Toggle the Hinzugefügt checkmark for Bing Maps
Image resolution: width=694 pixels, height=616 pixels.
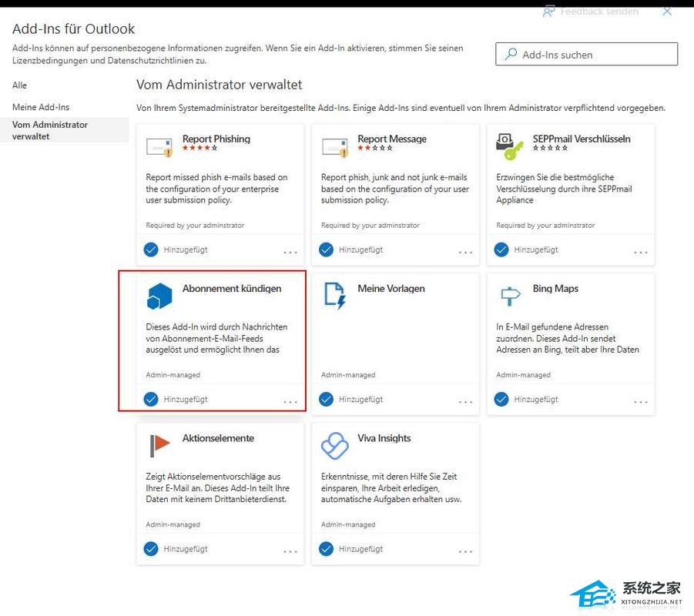(501, 399)
